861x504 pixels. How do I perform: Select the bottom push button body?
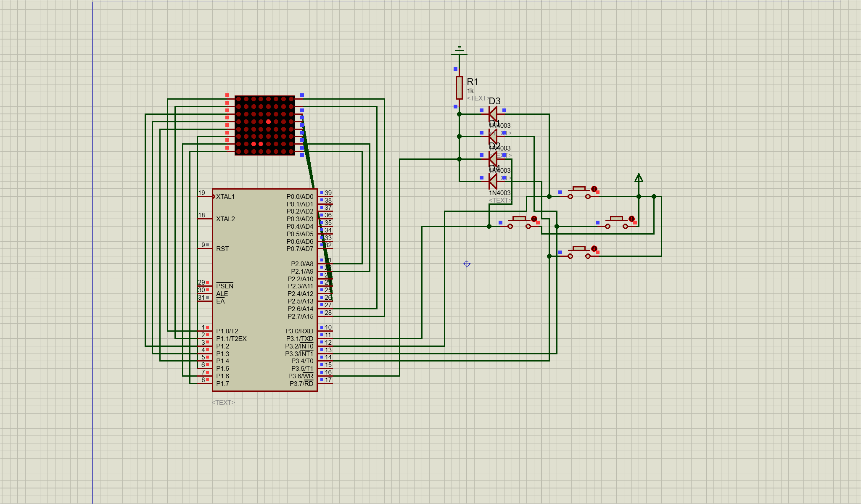coord(579,252)
